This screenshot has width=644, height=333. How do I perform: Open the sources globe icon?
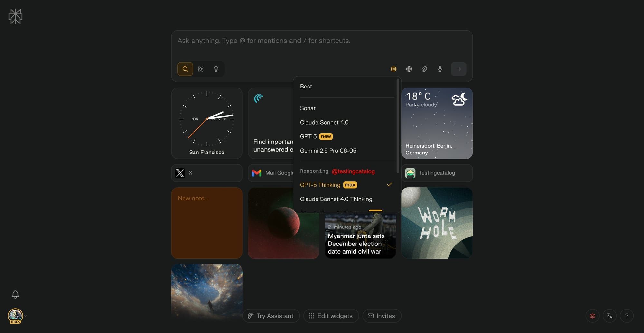click(409, 69)
